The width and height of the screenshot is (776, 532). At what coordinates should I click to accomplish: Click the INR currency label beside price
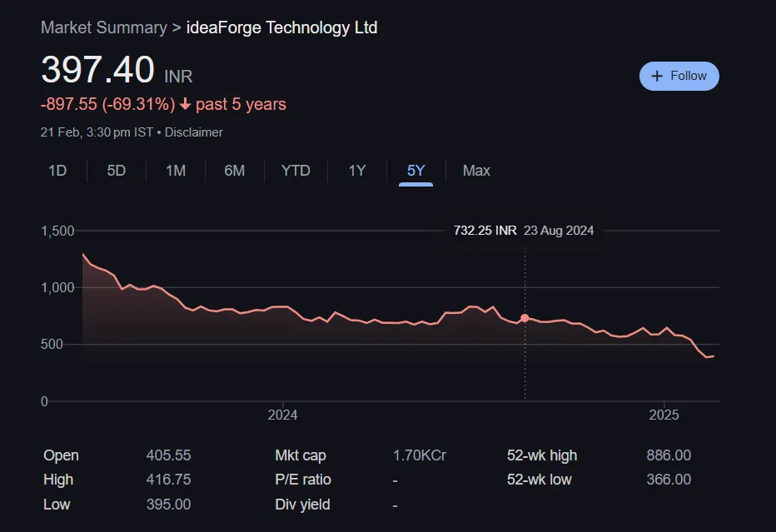[x=178, y=77]
